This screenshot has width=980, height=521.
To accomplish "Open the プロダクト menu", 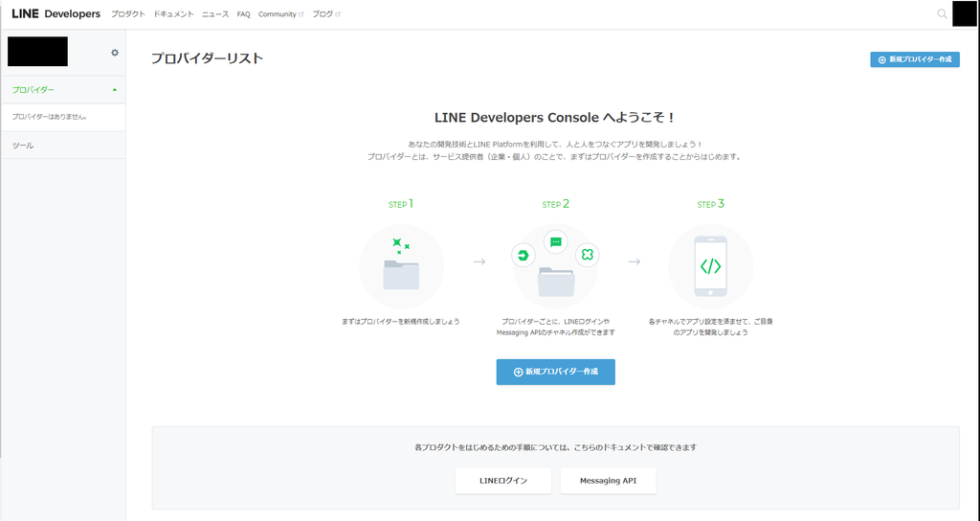I will pos(128,13).
